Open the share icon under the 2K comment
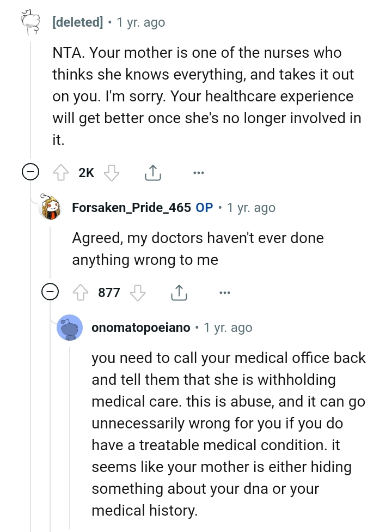This screenshot has height=532, width=392. [153, 172]
